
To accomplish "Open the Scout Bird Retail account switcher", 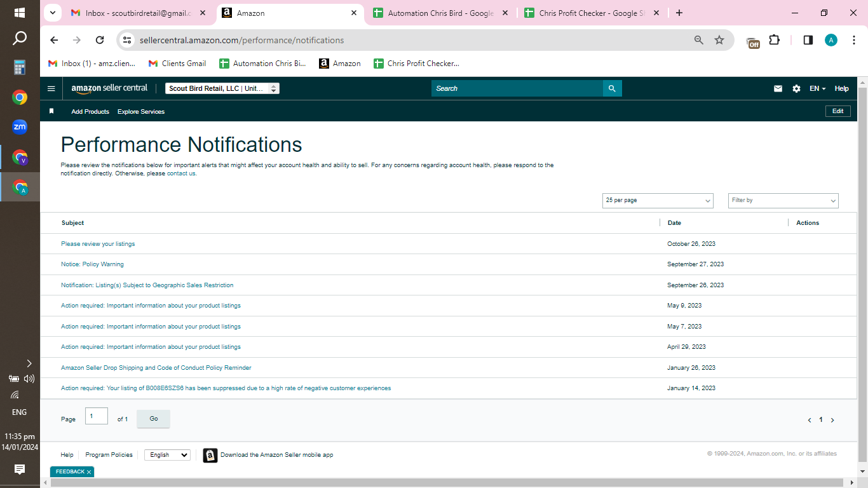I will pyautogui.click(x=222, y=89).
